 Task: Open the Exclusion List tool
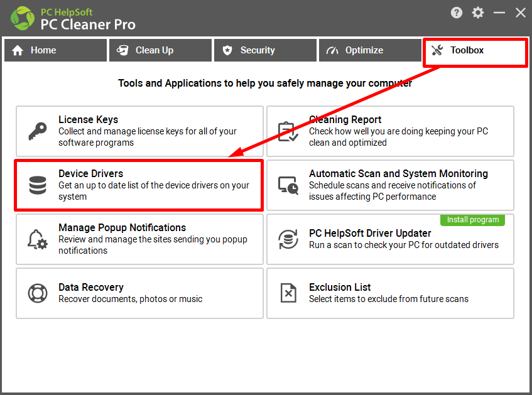click(390, 293)
